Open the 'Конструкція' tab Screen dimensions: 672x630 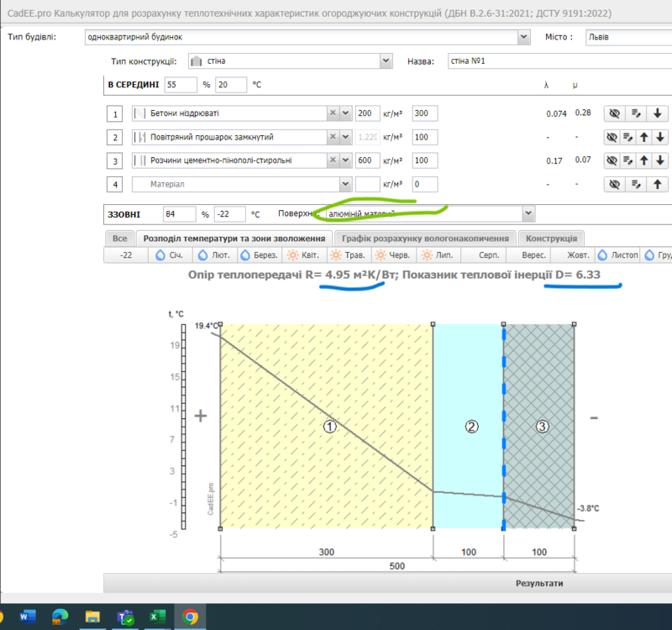550,239
